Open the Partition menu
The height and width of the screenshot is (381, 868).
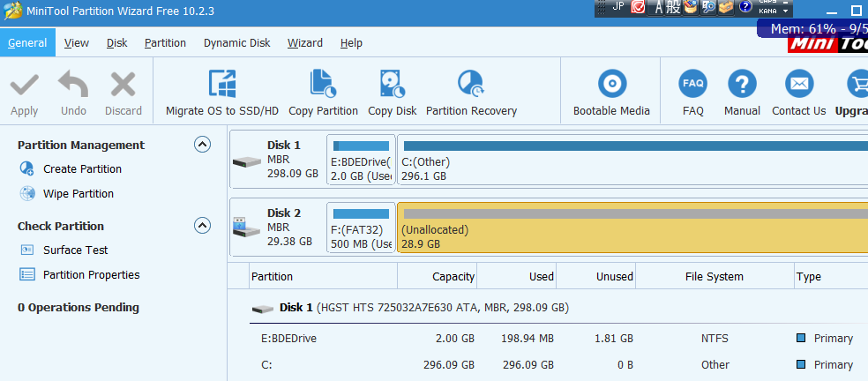pyautogui.click(x=165, y=43)
